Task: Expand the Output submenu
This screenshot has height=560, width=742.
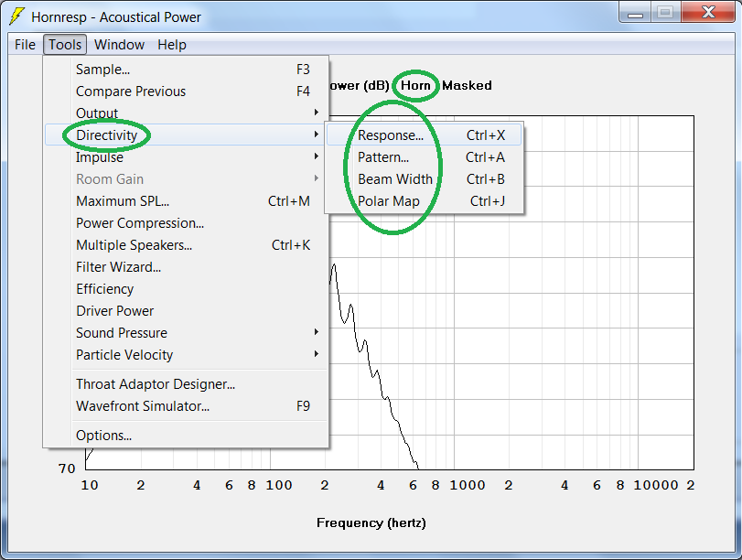Action: click(186, 113)
